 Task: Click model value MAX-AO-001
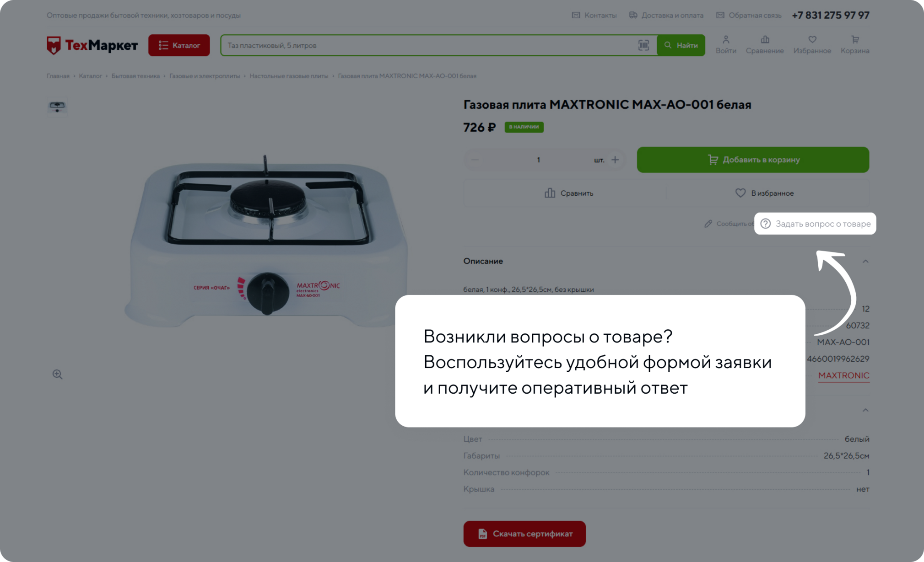(x=843, y=342)
